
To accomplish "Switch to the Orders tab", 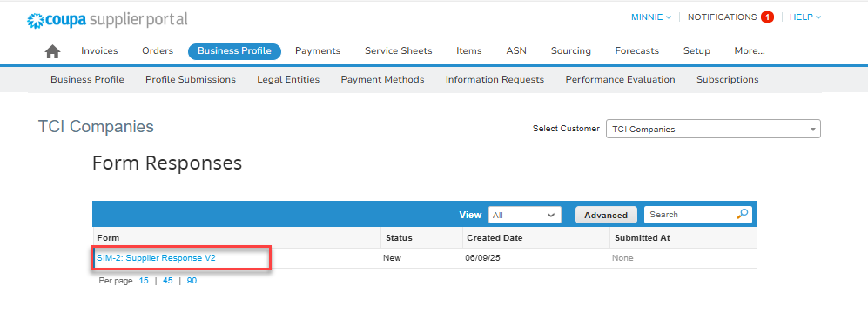I will coord(158,51).
